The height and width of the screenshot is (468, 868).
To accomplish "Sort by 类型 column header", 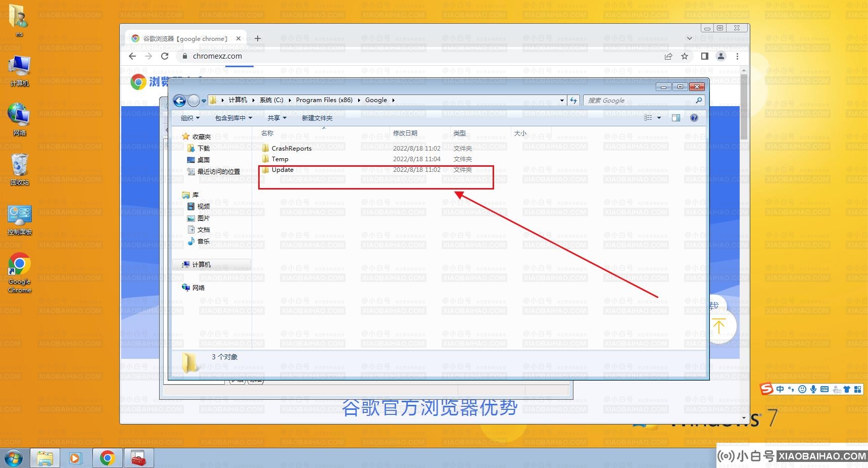I will pyautogui.click(x=460, y=133).
